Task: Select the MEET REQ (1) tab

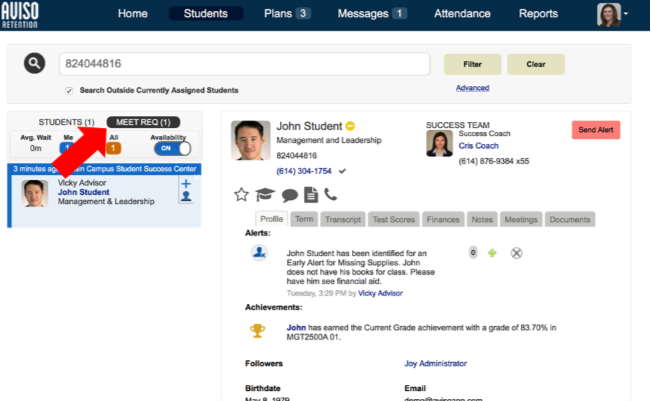Action: coord(143,122)
